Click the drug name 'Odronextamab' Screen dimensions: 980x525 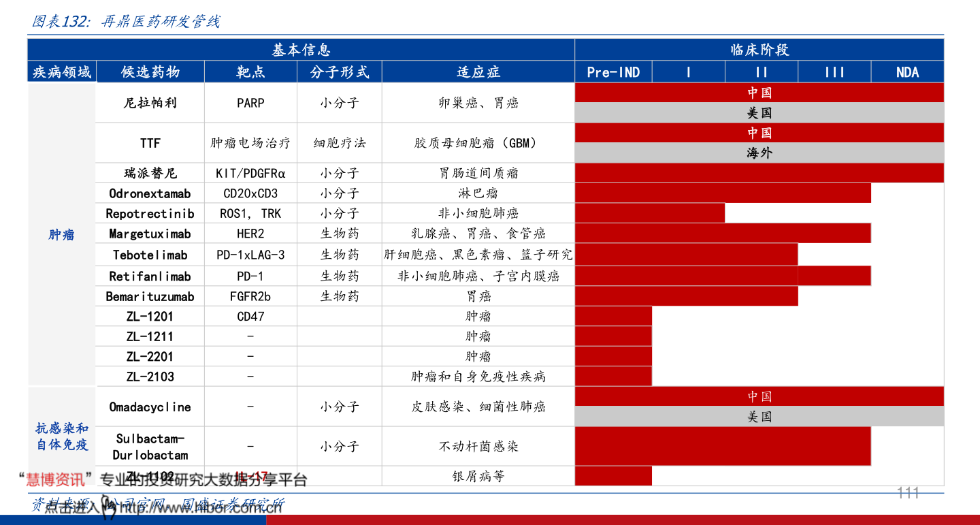click(x=150, y=193)
